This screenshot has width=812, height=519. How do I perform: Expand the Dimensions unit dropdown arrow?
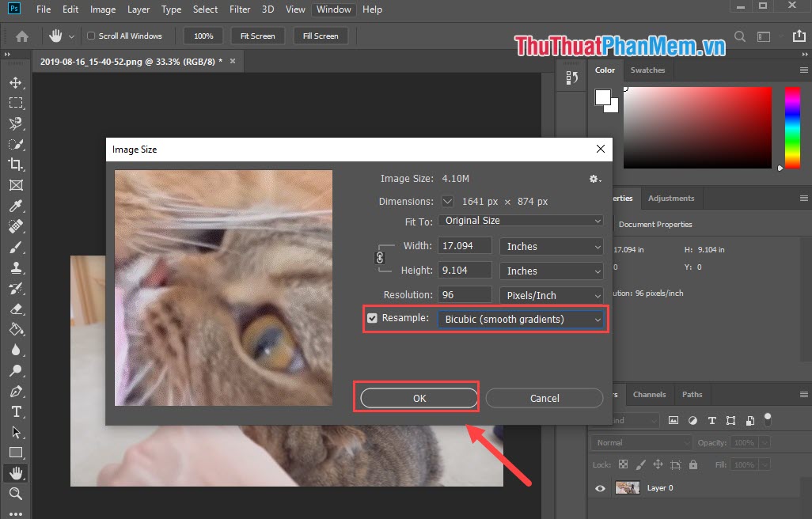[x=447, y=201]
